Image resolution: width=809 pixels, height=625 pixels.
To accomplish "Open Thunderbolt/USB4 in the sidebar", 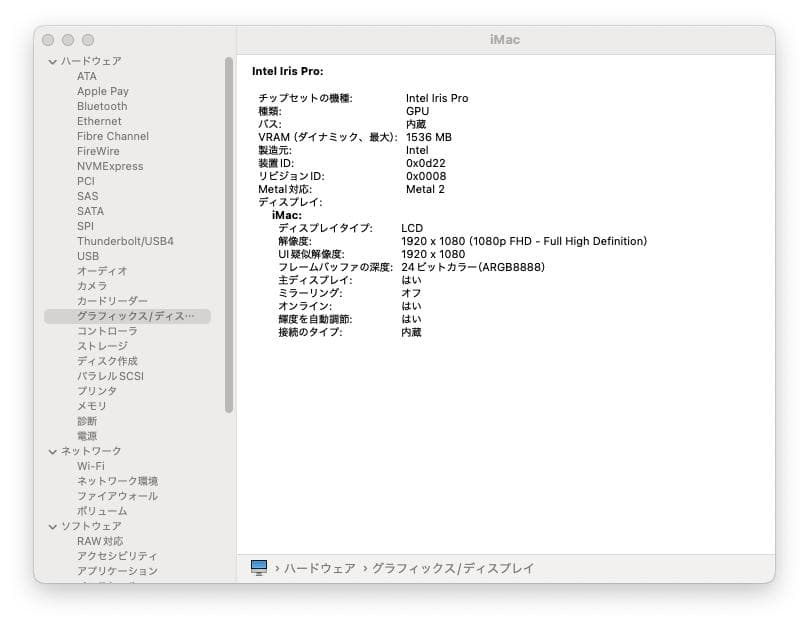I will pos(125,241).
